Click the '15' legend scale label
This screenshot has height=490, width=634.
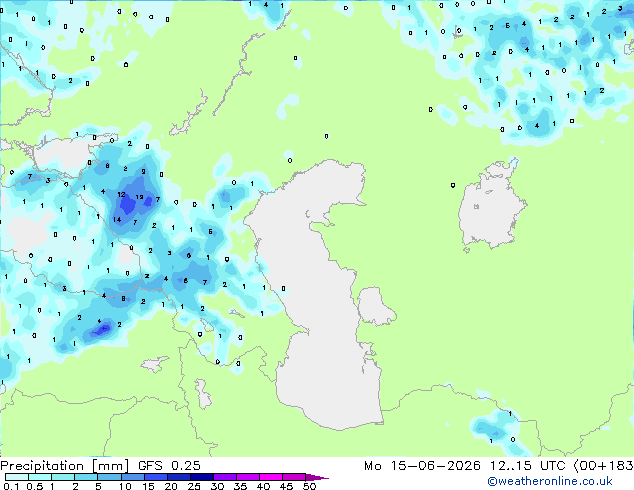pyautogui.click(x=148, y=486)
